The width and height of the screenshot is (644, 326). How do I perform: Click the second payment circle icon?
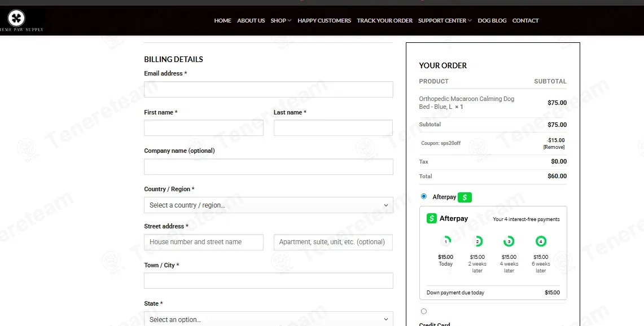(477, 241)
